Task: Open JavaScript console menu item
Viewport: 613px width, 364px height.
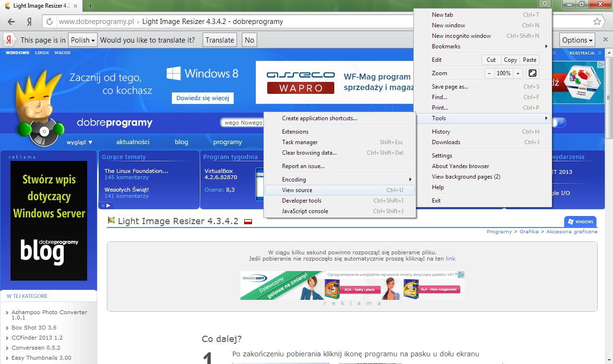Action: [x=340, y=211]
